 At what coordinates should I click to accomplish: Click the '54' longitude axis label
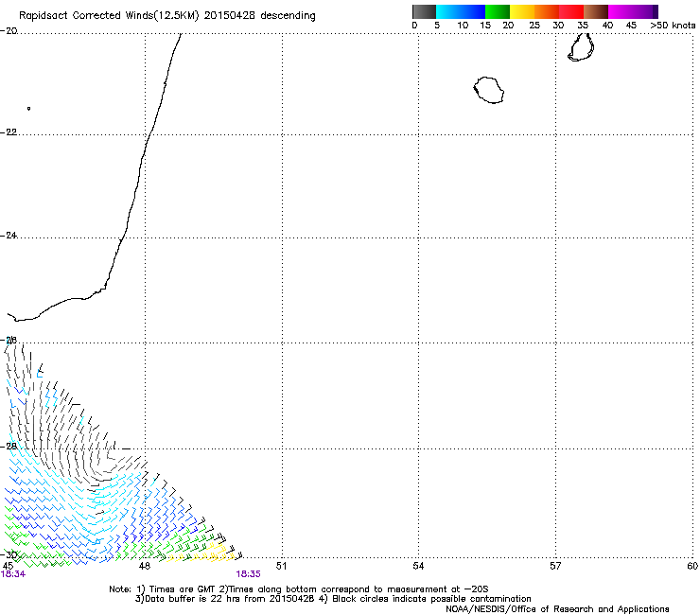tap(418, 566)
